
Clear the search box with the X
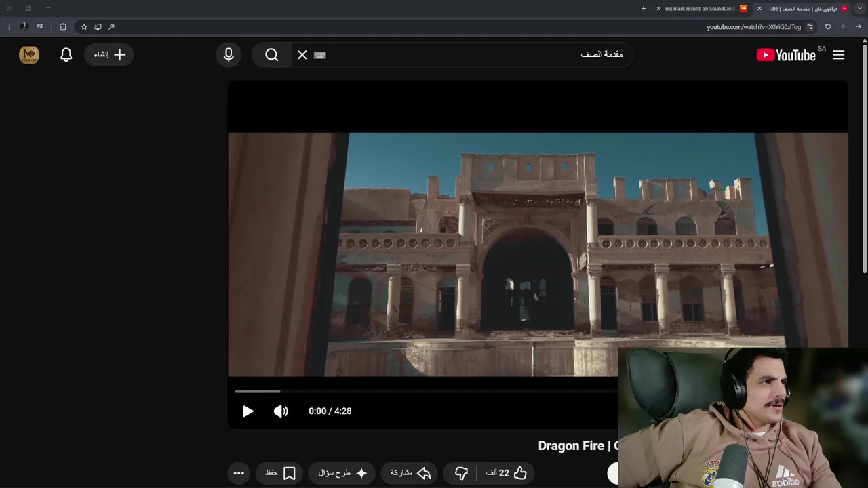coord(302,55)
